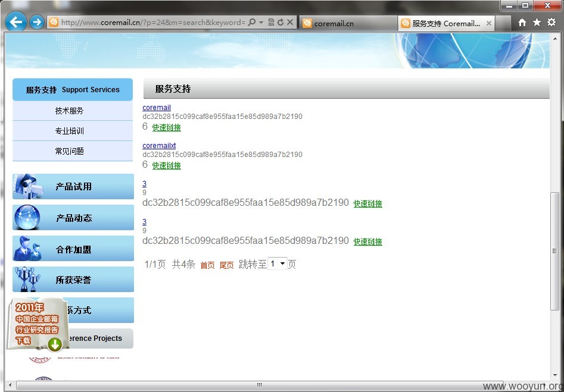Open the browser Tools gear icon
This screenshot has width=564, height=392.
coord(551,22)
